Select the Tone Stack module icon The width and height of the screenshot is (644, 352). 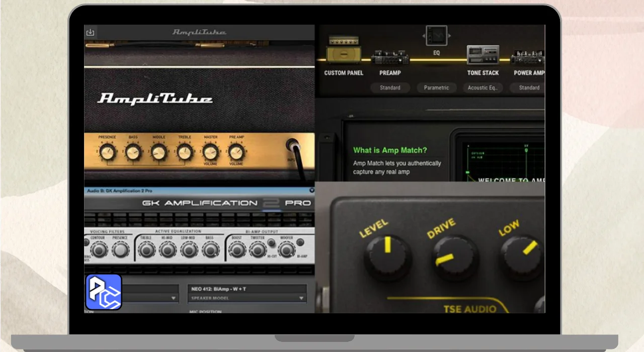483,55
